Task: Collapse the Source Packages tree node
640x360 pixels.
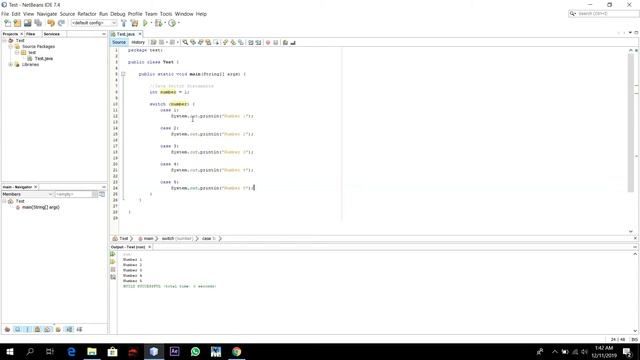Action: [11, 47]
